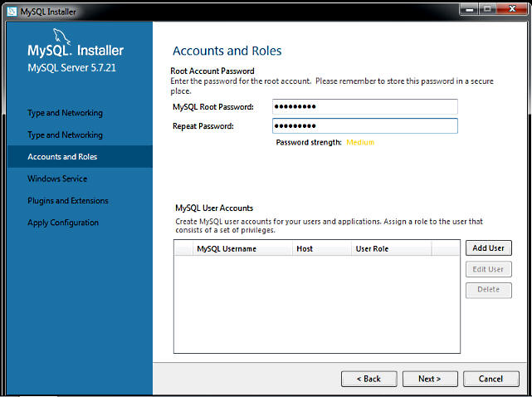The width and height of the screenshot is (532, 397).
Task: Click the Root Account Password label
Action: click(x=212, y=71)
